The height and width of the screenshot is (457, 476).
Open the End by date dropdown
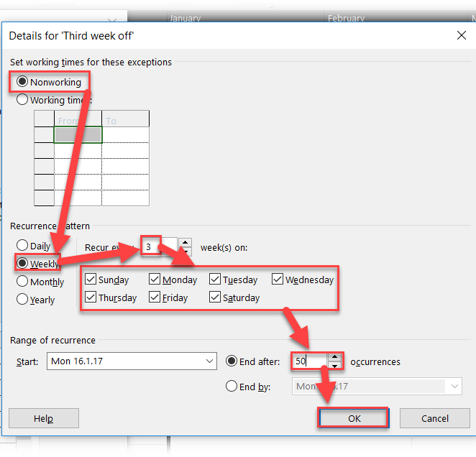[x=454, y=387]
